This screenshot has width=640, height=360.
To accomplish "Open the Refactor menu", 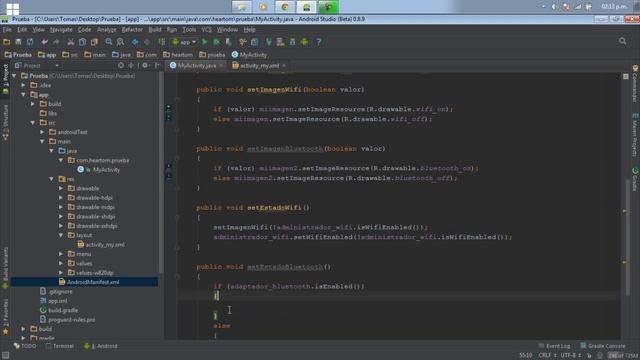I will [x=132, y=30].
